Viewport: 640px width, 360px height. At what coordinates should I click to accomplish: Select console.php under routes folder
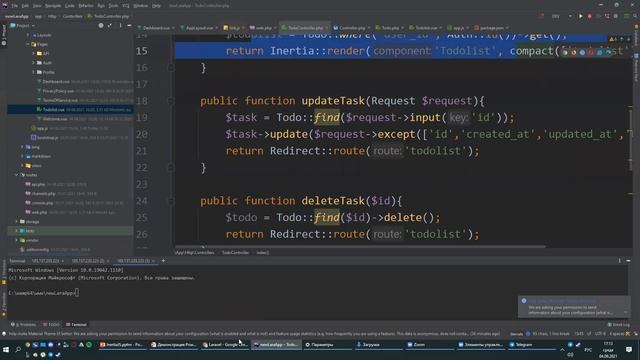point(42,203)
